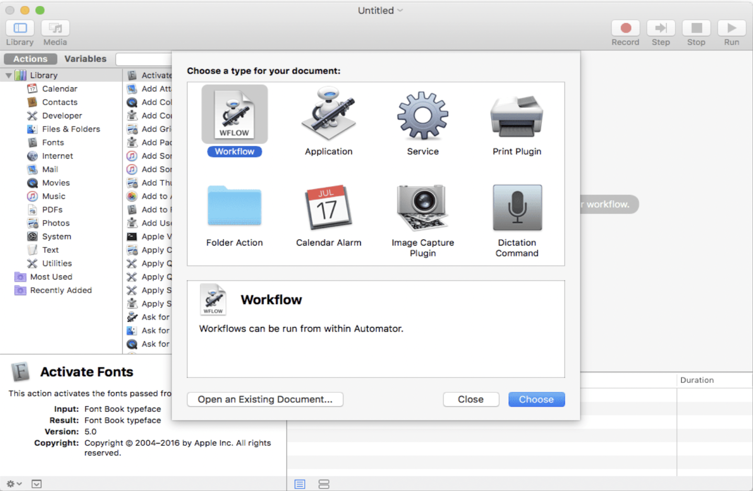Show the variables split view icon
The width and height of the screenshot is (753, 491).
(x=324, y=484)
